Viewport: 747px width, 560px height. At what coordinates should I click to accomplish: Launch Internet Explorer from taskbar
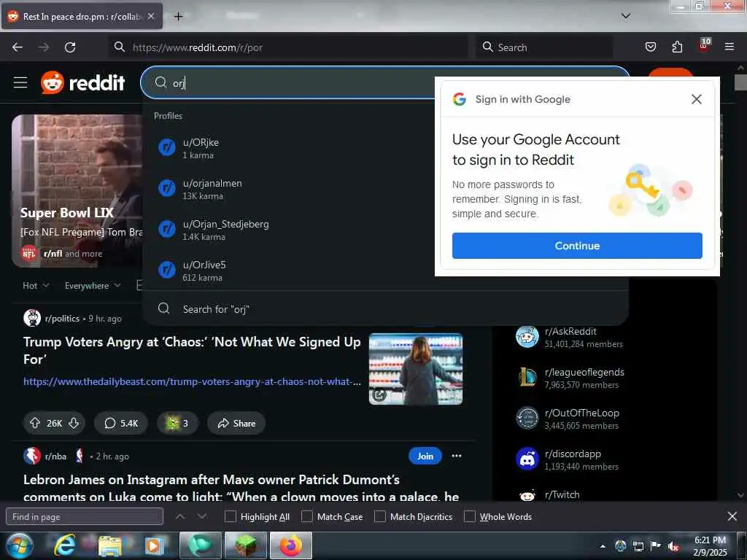point(64,545)
